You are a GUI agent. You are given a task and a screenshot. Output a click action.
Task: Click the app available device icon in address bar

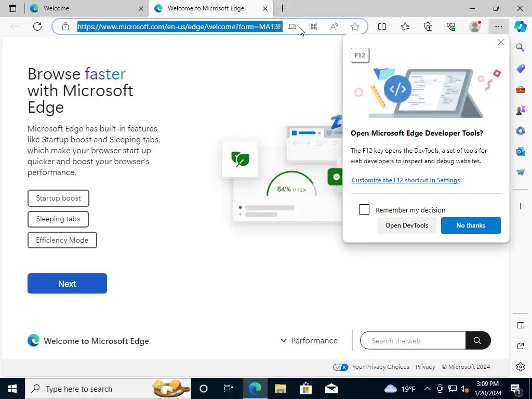pos(292,26)
